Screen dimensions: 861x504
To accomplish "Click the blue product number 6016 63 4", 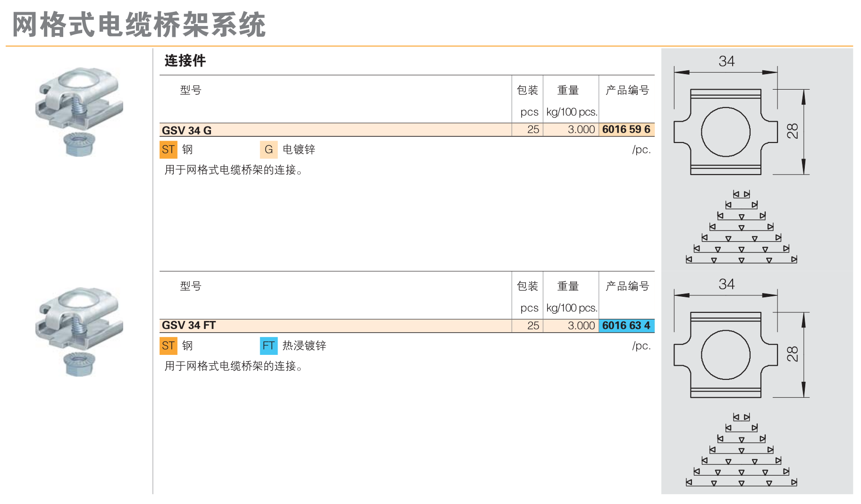I will (626, 326).
